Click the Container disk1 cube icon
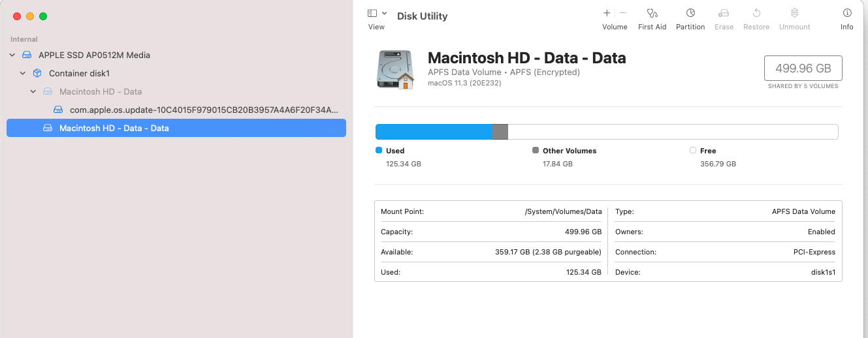 tap(37, 73)
